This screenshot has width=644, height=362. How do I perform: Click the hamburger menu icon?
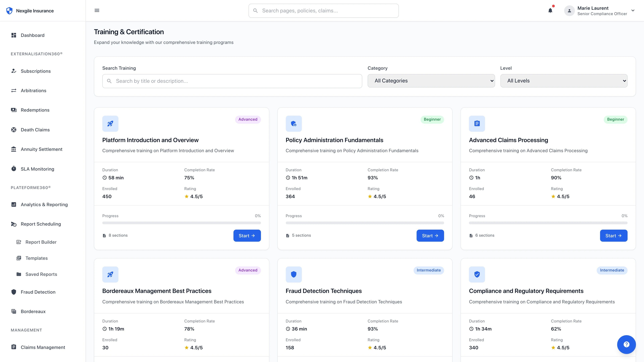point(97,11)
